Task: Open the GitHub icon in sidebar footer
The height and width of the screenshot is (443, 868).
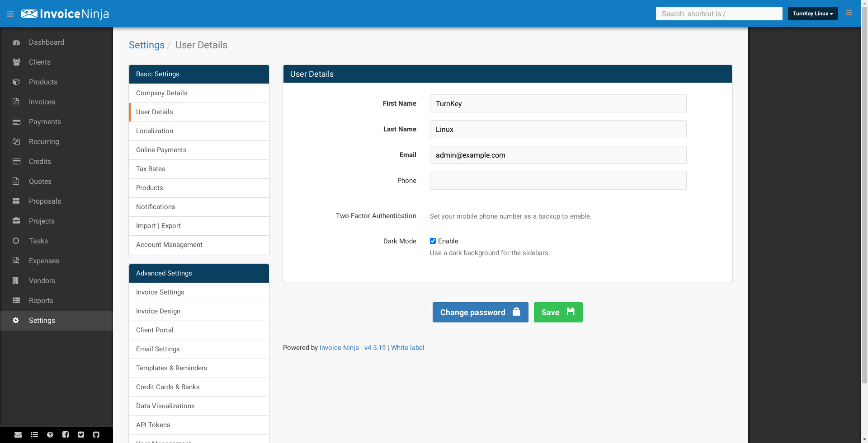Action: click(x=96, y=435)
